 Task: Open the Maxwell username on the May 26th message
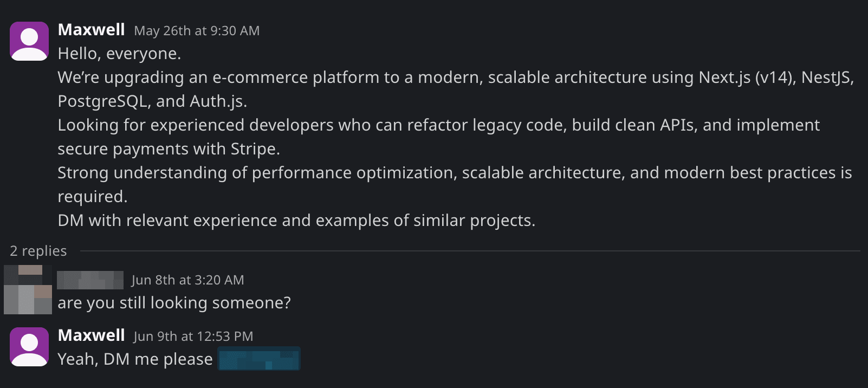[x=92, y=30]
